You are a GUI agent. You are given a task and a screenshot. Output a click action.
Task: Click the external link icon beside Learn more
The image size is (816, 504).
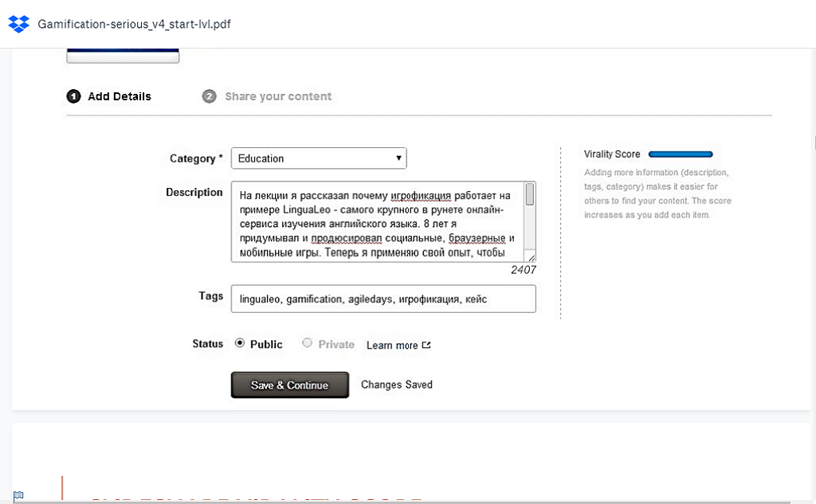click(x=426, y=346)
